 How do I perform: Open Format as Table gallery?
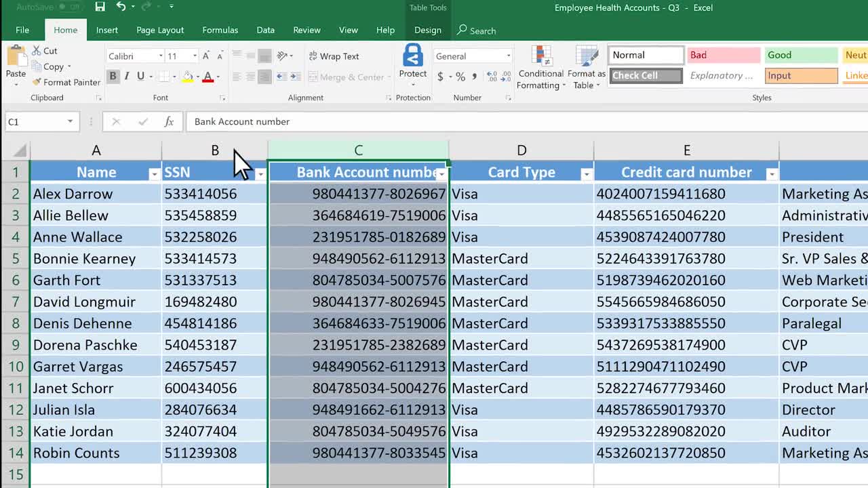(x=587, y=68)
